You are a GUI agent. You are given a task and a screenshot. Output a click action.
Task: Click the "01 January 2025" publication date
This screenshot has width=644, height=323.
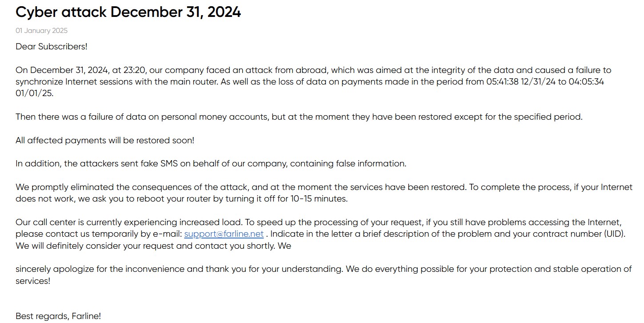41,31
